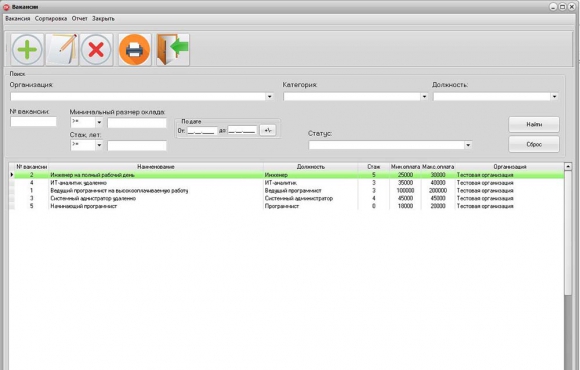Click the Найти search button
Screen dimensions: 580x370
point(534,125)
